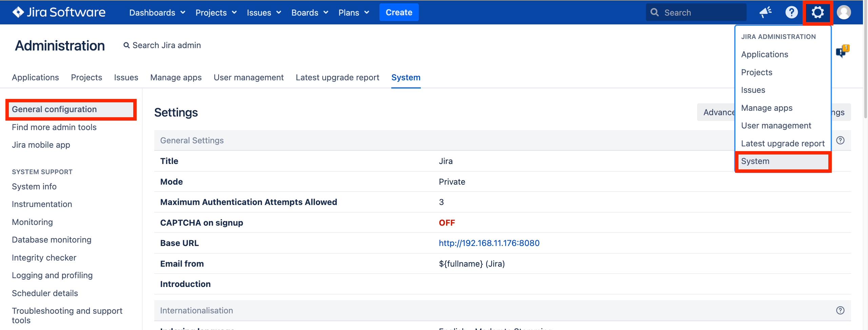This screenshot has width=868, height=330.
Task: Switch to the User management admin tab
Action: pyautogui.click(x=249, y=78)
